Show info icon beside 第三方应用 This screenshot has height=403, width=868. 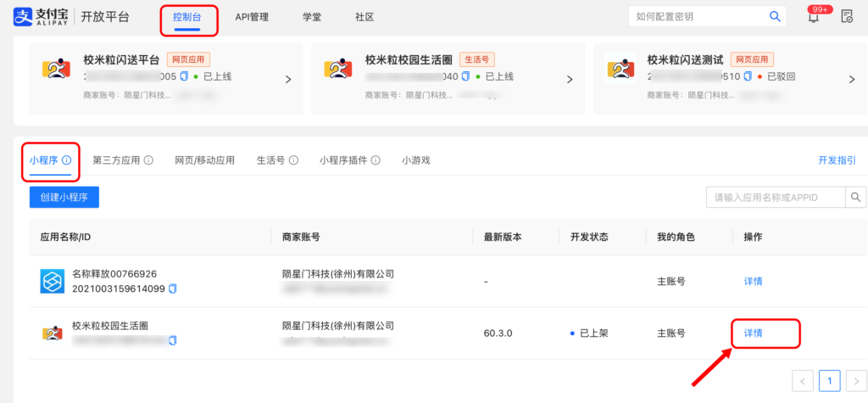tap(148, 160)
